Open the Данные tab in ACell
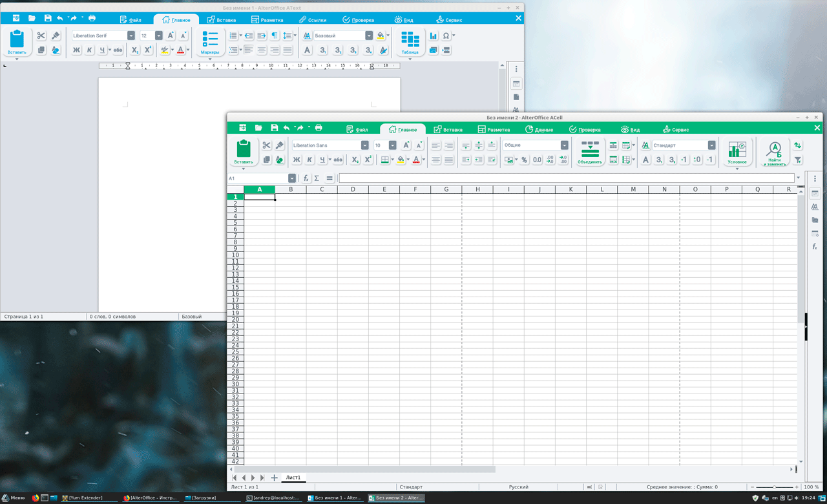 click(x=539, y=129)
